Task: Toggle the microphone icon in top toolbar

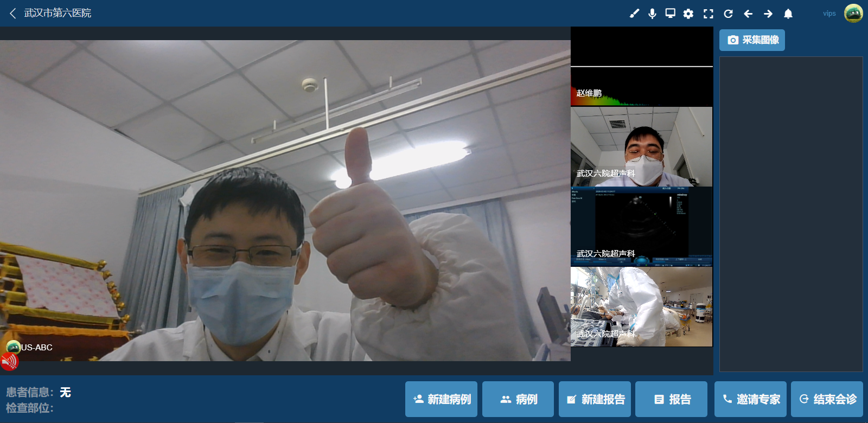Action: 652,14
